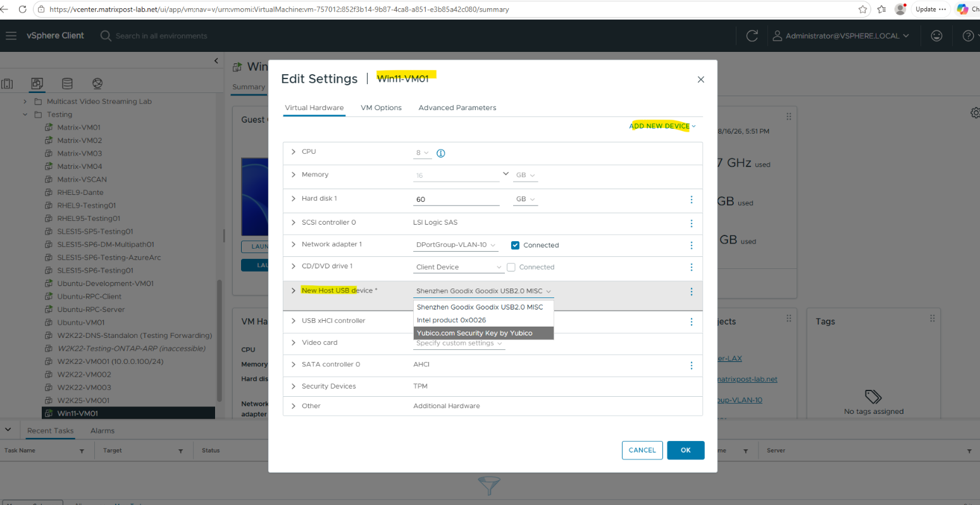
Task: Open New Host USB device actions menu
Action: [x=691, y=292]
